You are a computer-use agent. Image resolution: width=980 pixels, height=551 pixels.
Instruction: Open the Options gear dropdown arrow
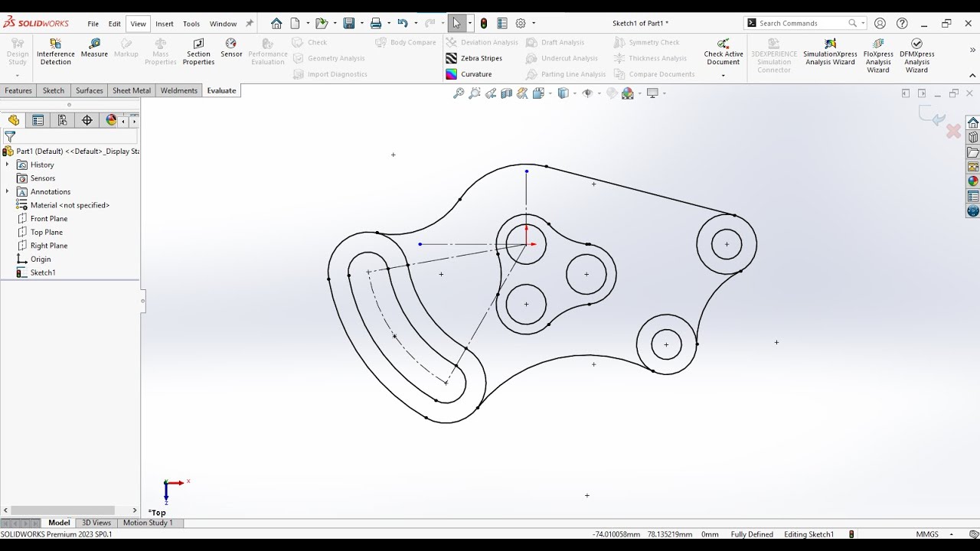(x=534, y=23)
